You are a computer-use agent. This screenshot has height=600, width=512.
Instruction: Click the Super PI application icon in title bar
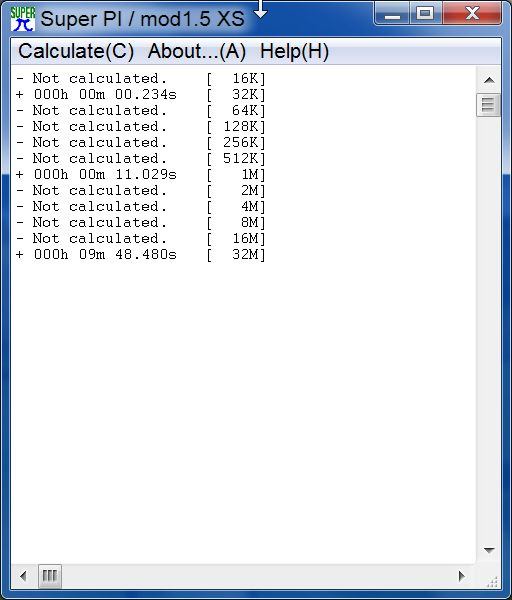click(23, 18)
